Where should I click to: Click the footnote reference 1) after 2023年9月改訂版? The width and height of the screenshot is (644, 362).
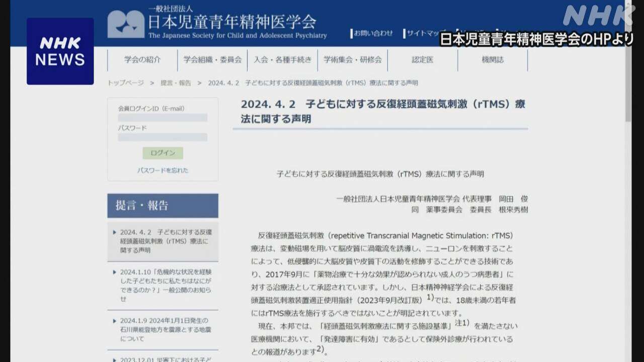[430, 297]
